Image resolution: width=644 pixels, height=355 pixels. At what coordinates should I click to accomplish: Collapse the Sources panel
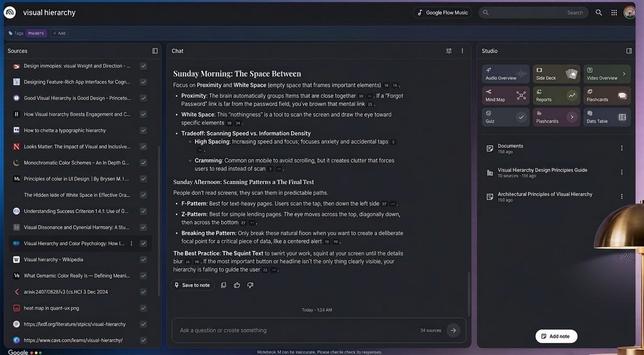coord(155,51)
